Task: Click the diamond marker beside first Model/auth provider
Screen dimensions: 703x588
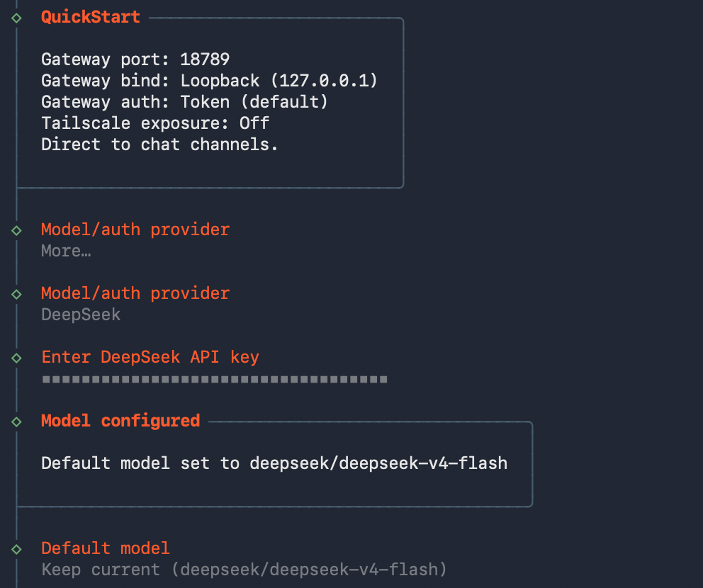Action: tap(16, 230)
